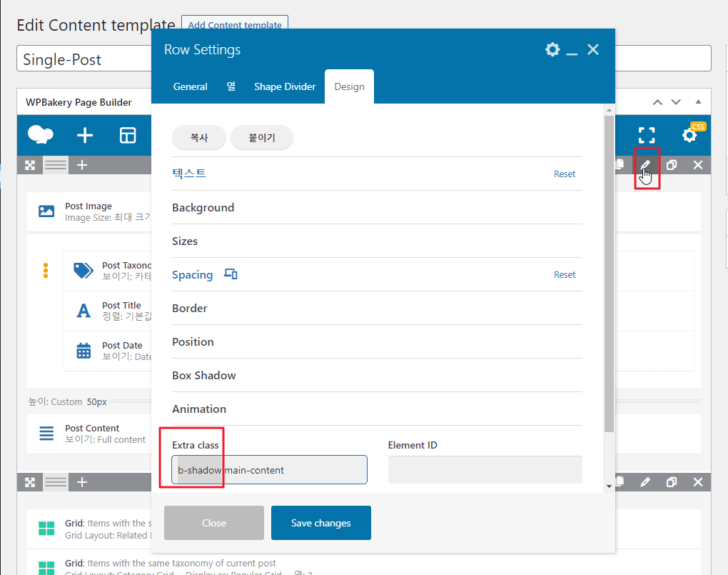Viewport: 728px width, 575px height.
Task: Click first row move handle icon
Action: 30,165
